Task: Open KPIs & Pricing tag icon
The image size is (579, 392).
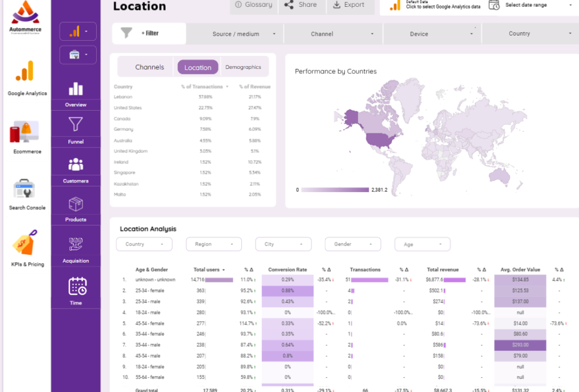Action: pos(25,242)
